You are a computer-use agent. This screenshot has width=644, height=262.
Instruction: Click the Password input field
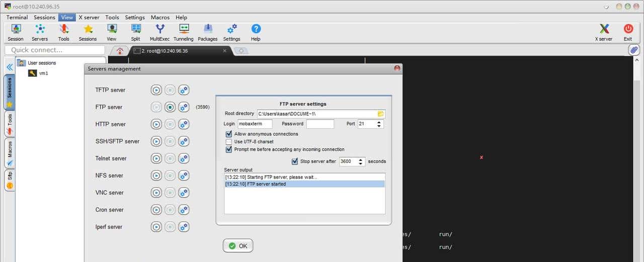[x=320, y=124]
